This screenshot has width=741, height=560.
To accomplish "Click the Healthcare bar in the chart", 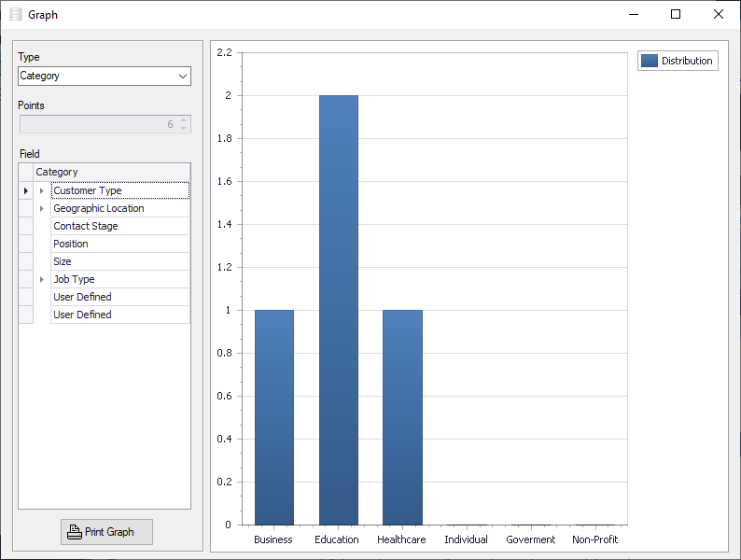I will click(402, 417).
